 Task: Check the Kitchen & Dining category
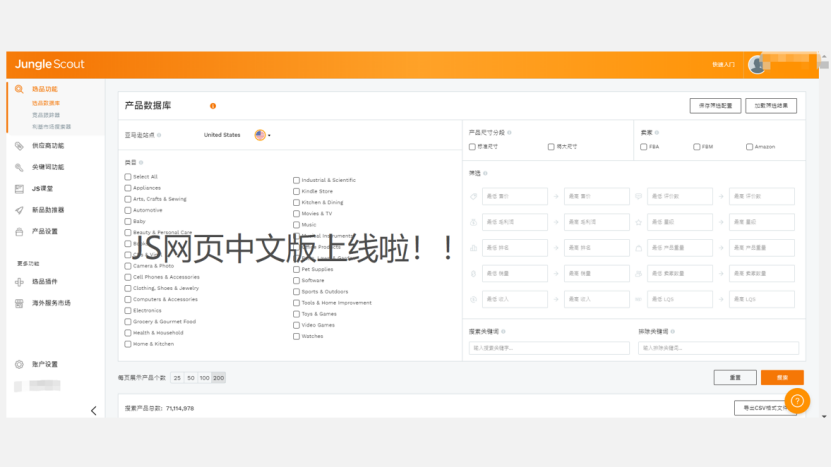[296, 202]
